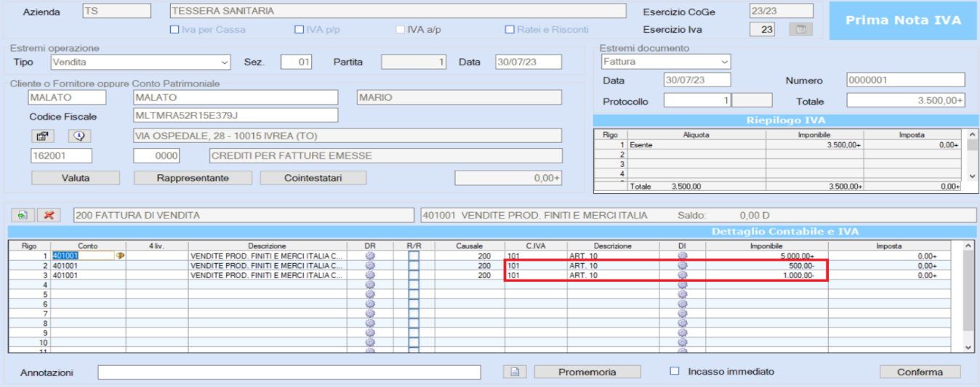This screenshot has height=387, width=980.
Task: Select Imponibile cell 500,00- in row 2
Action: pyautogui.click(x=766, y=266)
